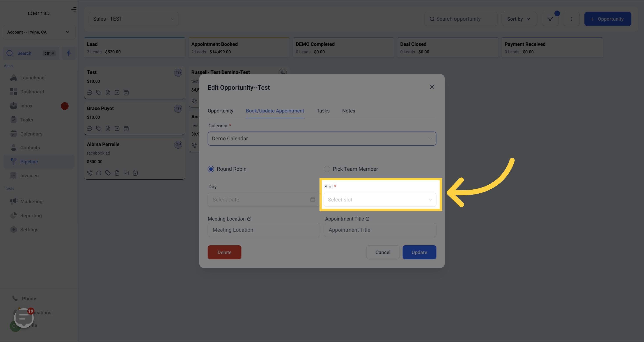Click the filter funnel icon
This screenshot has height=342, width=644.
click(x=550, y=19)
